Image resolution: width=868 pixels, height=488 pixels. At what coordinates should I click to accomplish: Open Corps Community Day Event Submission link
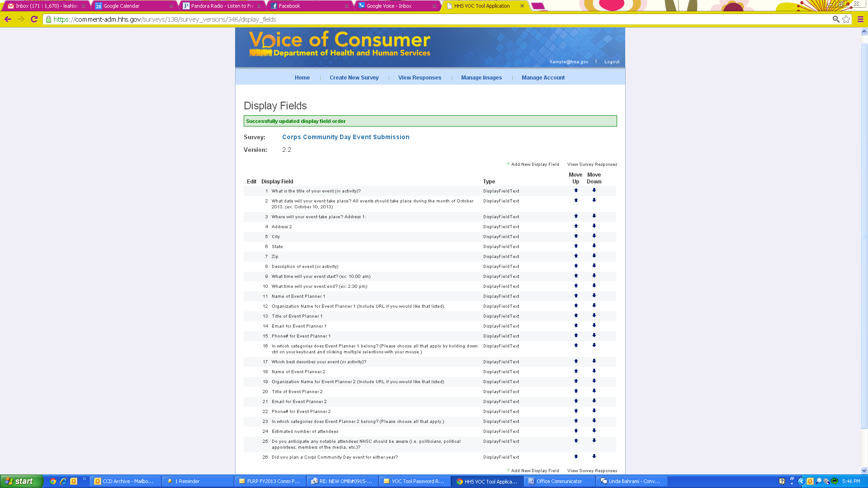[345, 137]
